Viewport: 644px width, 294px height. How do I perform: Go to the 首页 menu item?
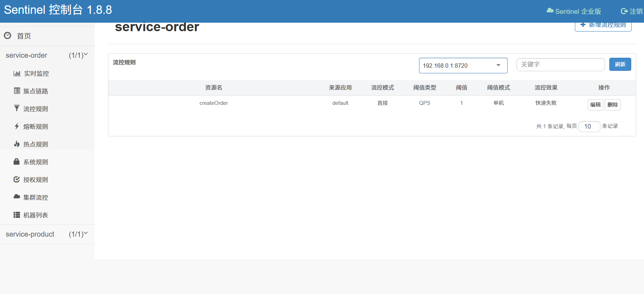tap(24, 36)
